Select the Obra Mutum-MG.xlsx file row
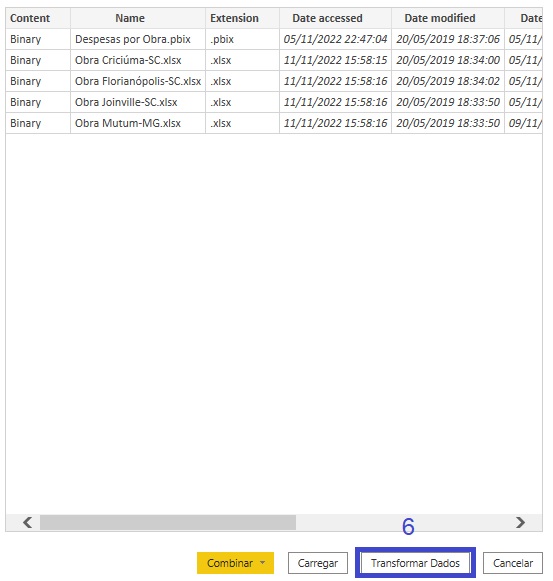The image size is (553, 581). coord(274,123)
